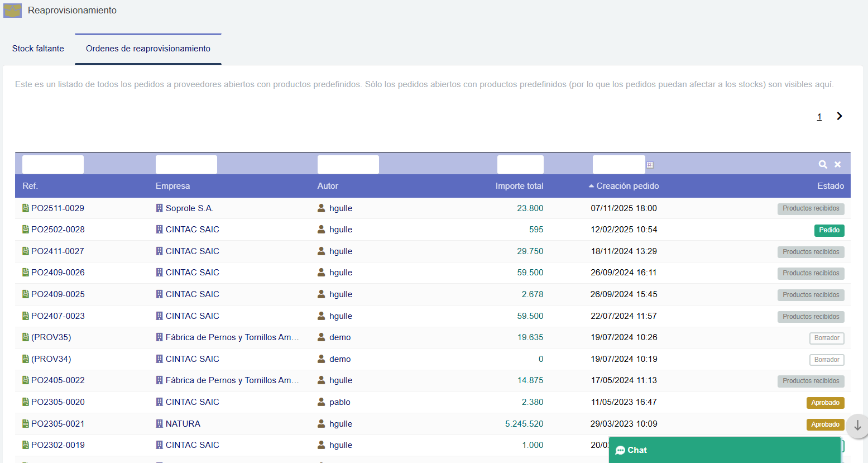868x463 pixels.
Task: Select the Ordenes de reaprovisionamiento tab
Action: click(147, 49)
